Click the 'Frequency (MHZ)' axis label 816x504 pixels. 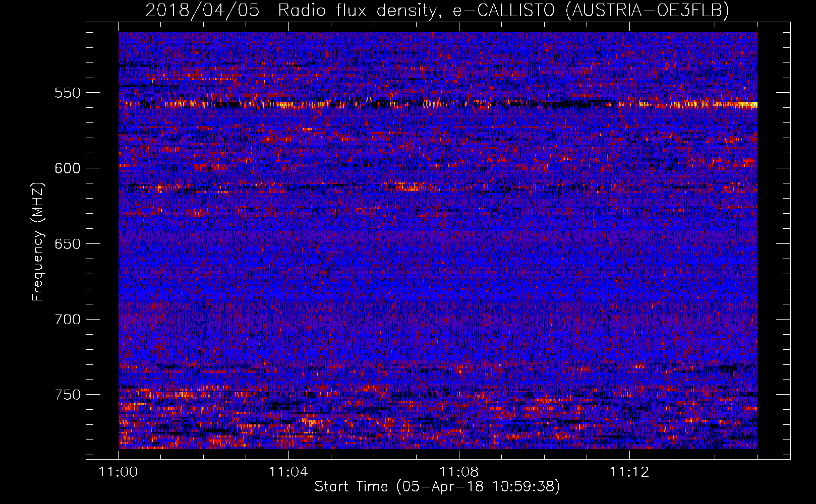pos(38,241)
